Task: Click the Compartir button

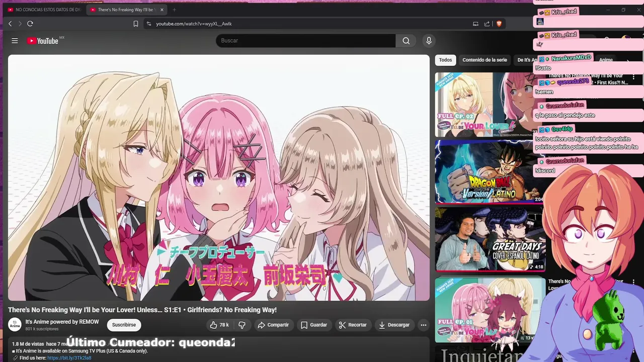Action: click(273, 325)
